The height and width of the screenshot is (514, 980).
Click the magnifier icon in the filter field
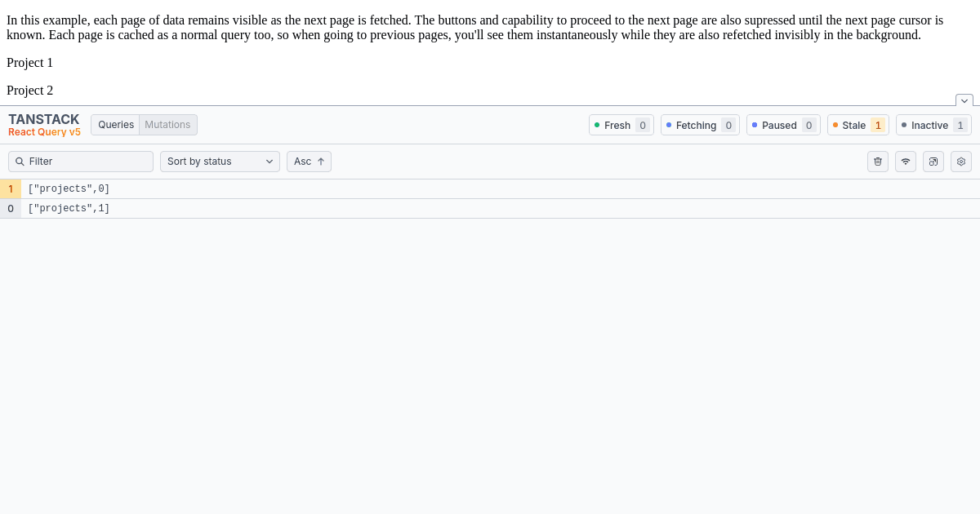(19, 161)
